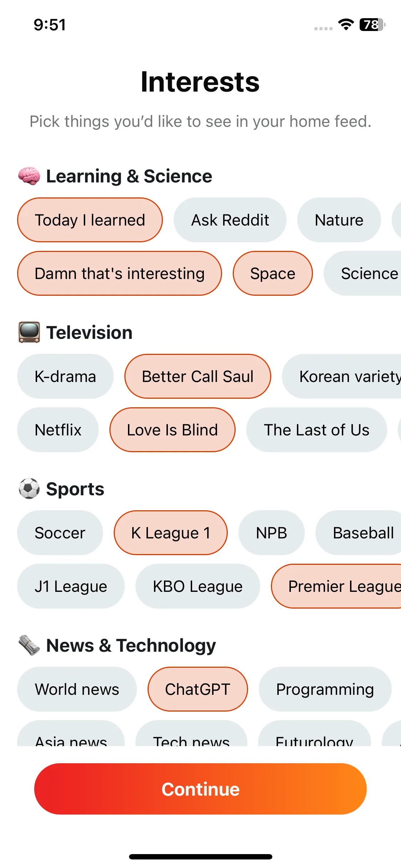401x868 pixels.
Task: Tap the television emoji icon
Action: 29,332
